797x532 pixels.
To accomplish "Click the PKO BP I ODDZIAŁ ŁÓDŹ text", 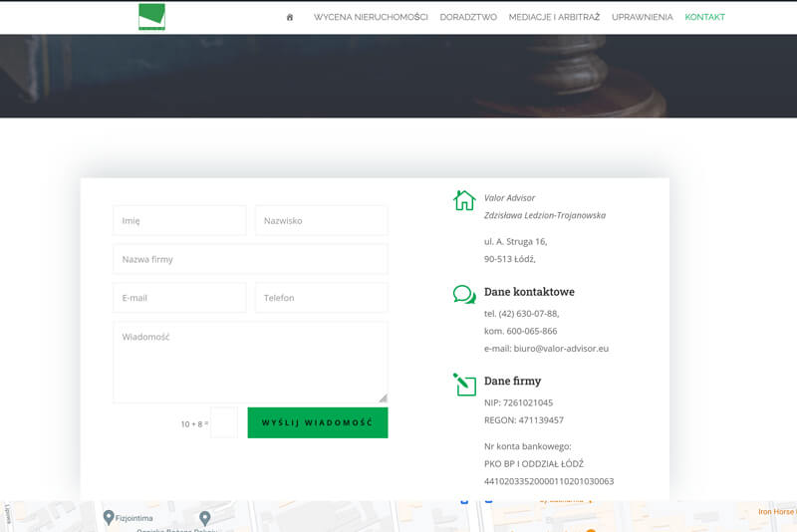I will tap(534, 464).
